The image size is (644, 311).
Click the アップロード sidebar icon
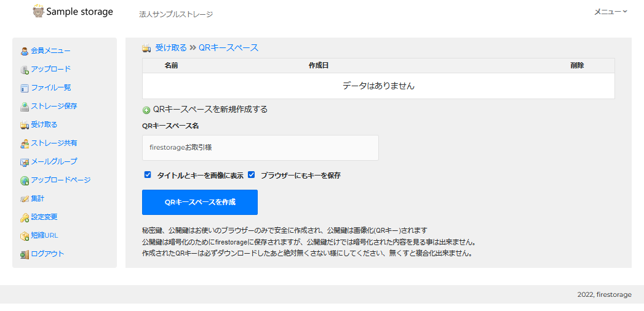[25, 70]
